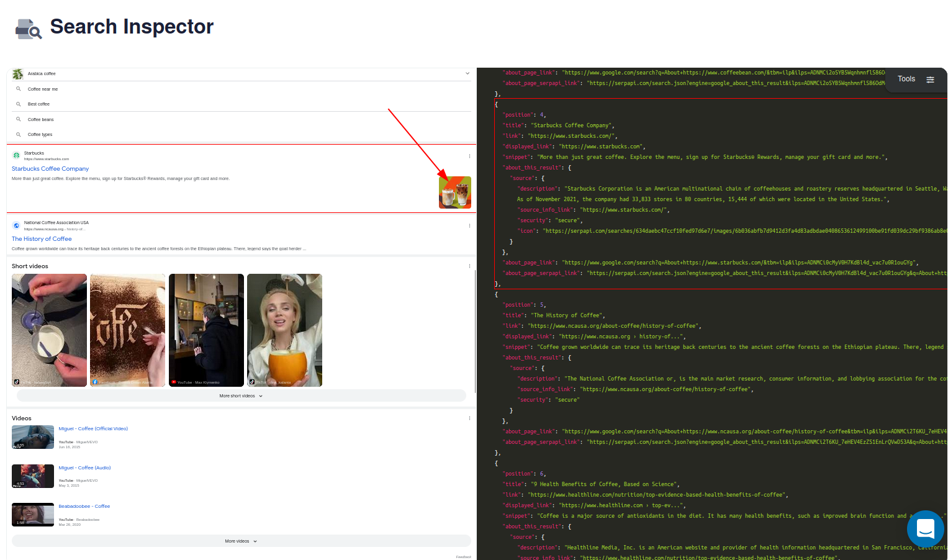Select the magnifier icon beside Coffee near me
The width and height of the screenshot is (948, 560).
pos(19,89)
